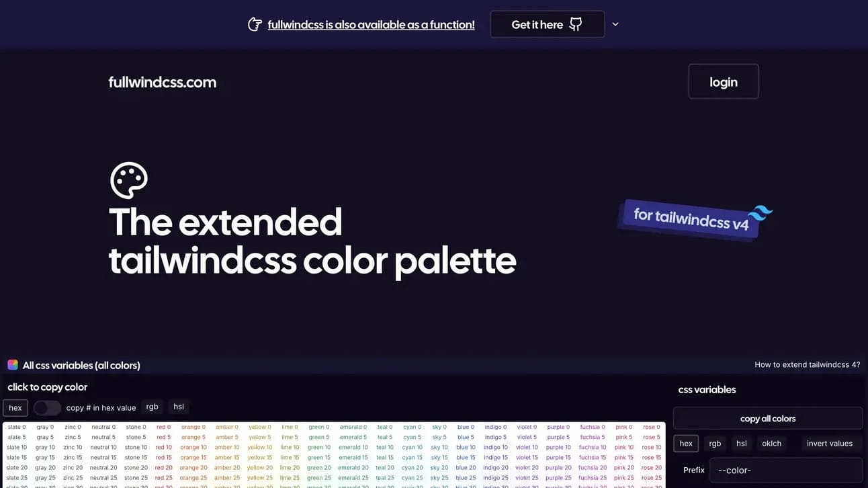The width and height of the screenshot is (868, 488).
Task: Click the palette icon above the main heading
Action: [128, 180]
